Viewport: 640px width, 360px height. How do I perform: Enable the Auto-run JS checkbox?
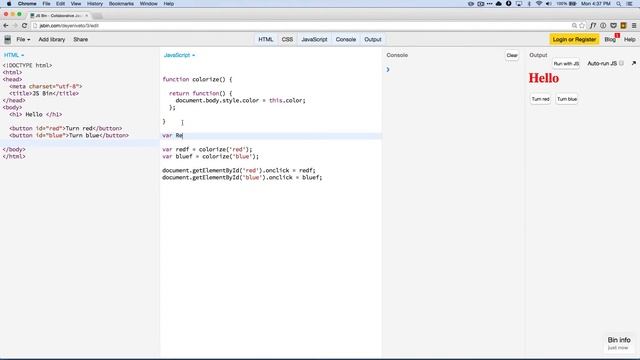click(621, 63)
